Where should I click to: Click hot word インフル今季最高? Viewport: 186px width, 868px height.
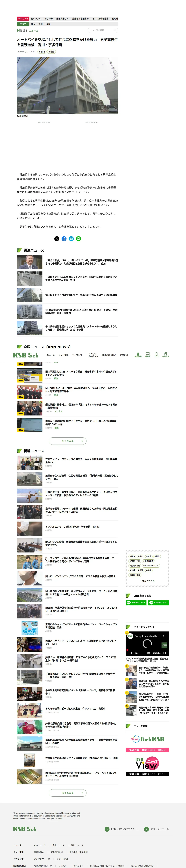101,19
